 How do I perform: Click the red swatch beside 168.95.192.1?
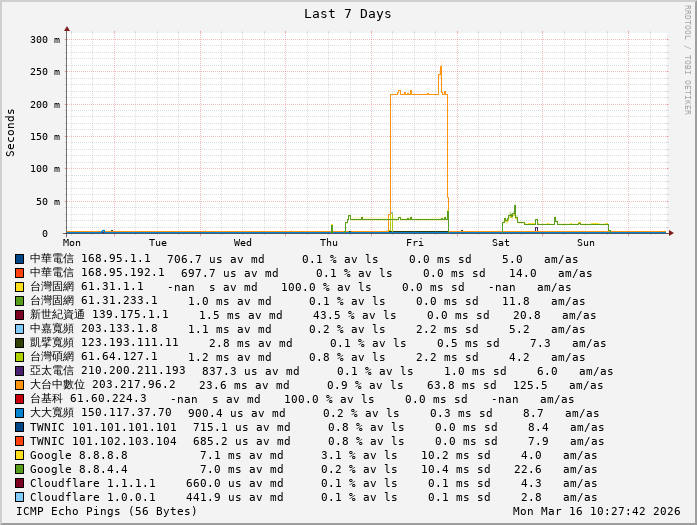19,272
